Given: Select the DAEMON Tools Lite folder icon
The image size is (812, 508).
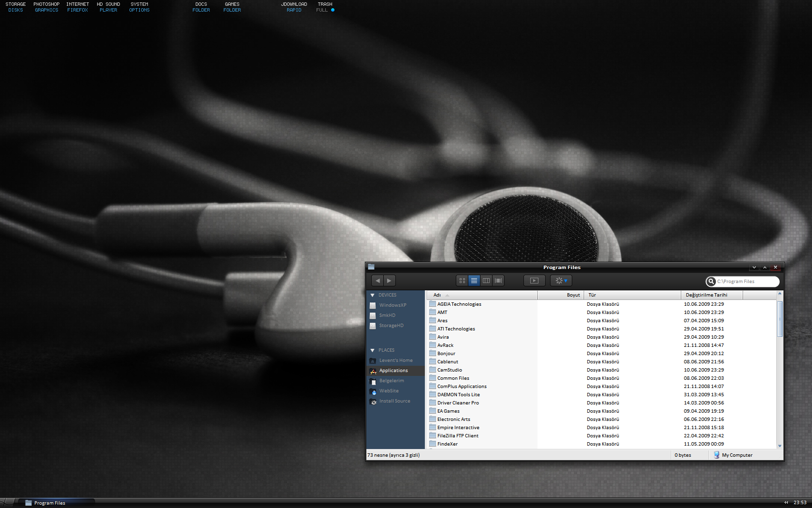Looking at the screenshot, I should pos(433,394).
